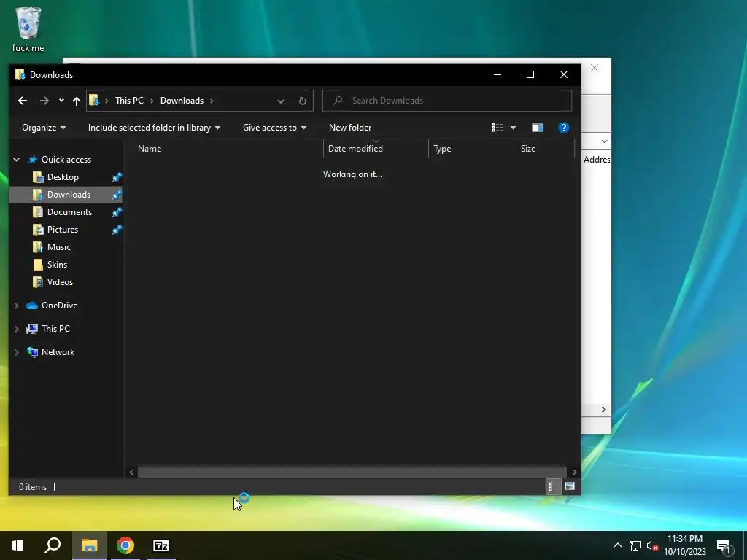Open the address bar history dropdown
This screenshot has width=747, height=560.
(281, 101)
